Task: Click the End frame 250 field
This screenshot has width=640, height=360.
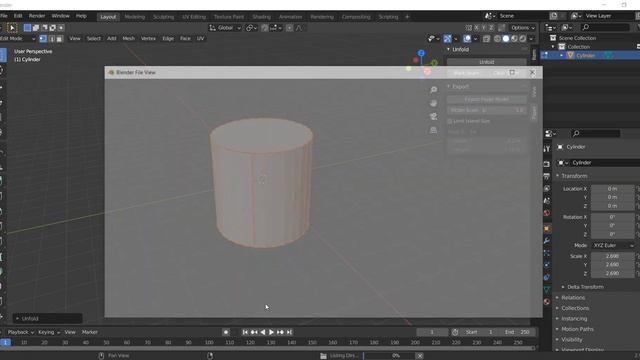Action: point(517,332)
